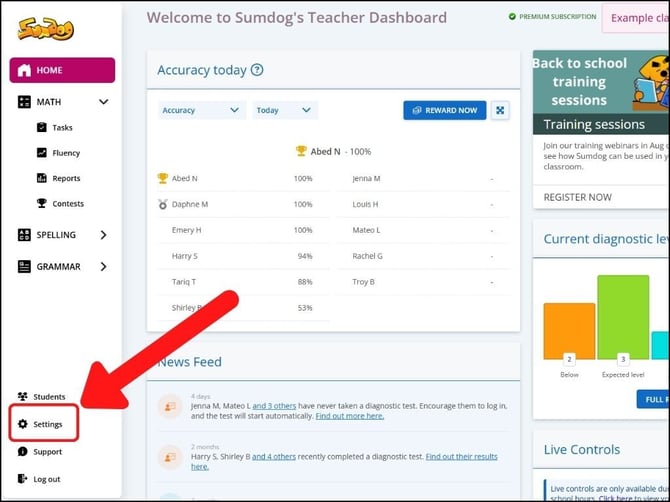This screenshot has width=670, height=502.
Task: Click the Tasks clipboard icon
Action: (x=41, y=127)
